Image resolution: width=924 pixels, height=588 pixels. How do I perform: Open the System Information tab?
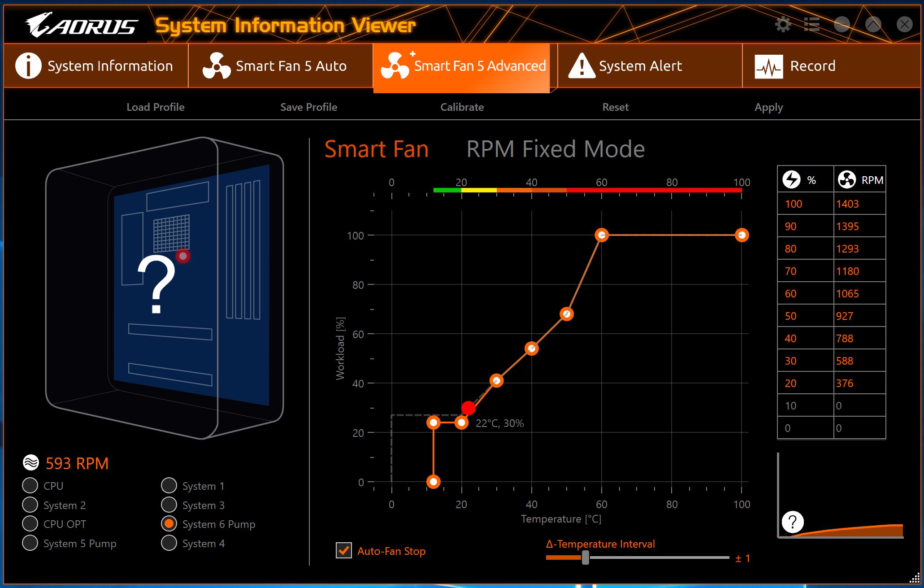point(96,65)
